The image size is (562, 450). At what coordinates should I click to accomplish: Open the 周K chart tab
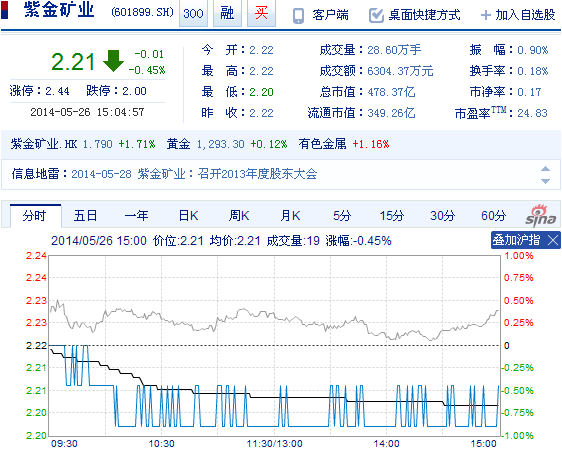tap(239, 216)
